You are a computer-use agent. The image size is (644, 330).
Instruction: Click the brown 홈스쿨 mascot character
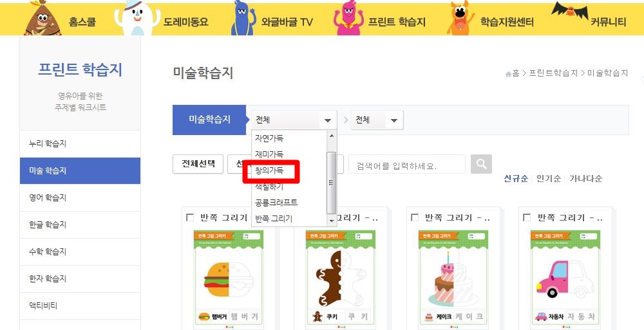coord(43,17)
